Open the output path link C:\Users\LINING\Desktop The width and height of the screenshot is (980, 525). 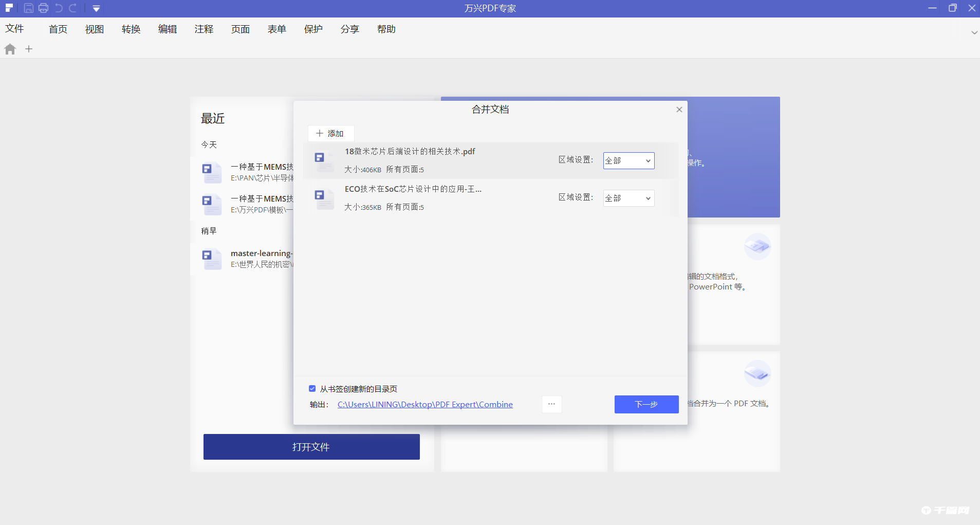pos(424,404)
